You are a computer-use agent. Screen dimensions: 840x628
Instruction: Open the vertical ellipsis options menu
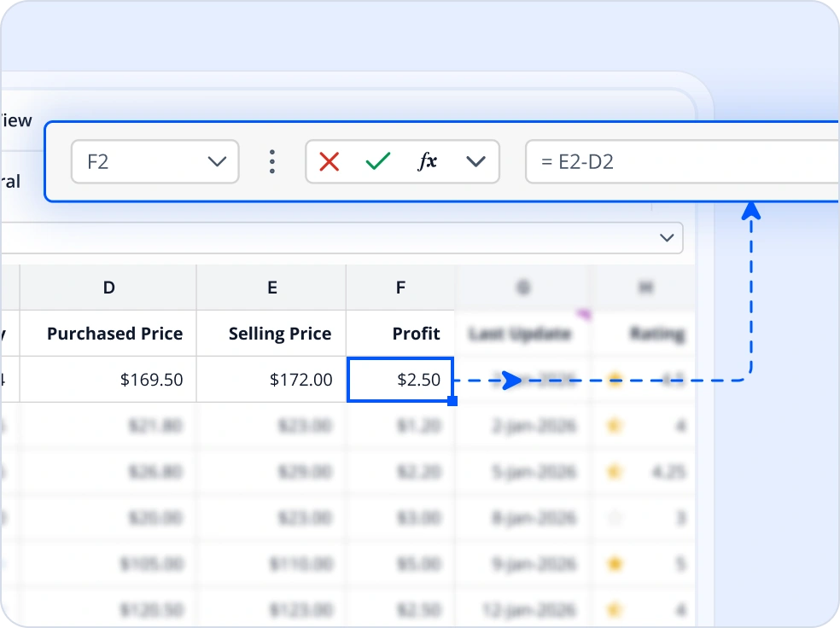272,161
